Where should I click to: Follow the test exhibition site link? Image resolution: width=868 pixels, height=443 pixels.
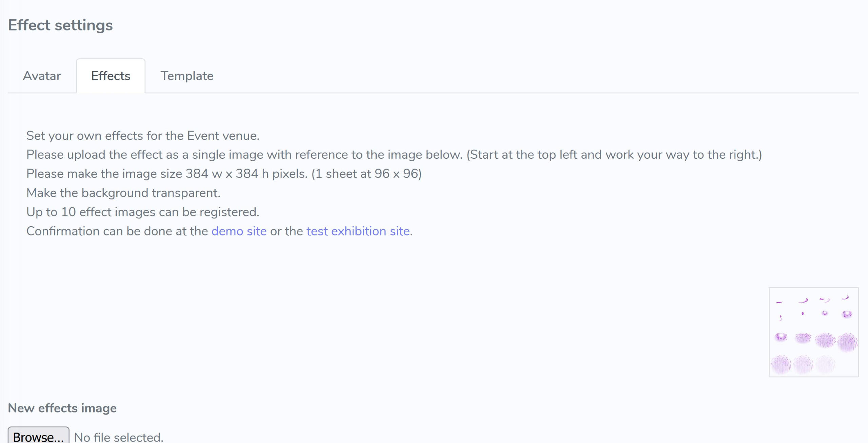[358, 231]
